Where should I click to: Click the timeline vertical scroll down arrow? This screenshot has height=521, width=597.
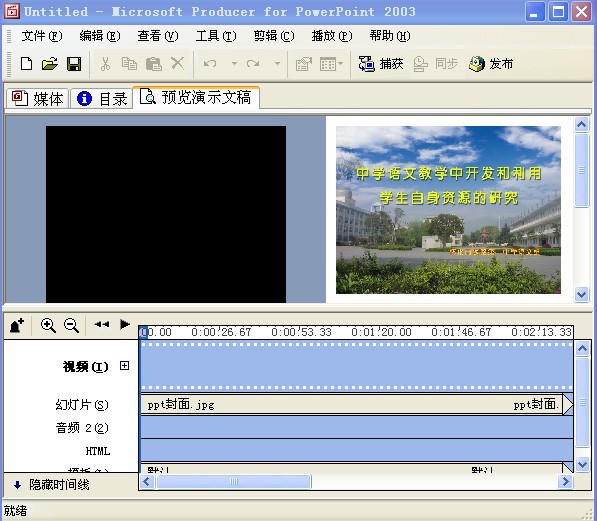(583, 465)
